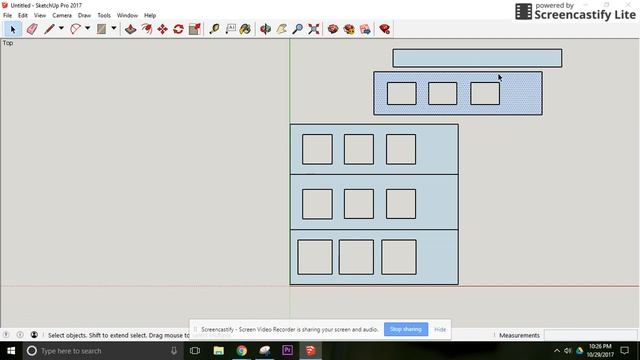Activate the Push/Pull tool
The height and width of the screenshot is (360, 640).
(x=131, y=29)
